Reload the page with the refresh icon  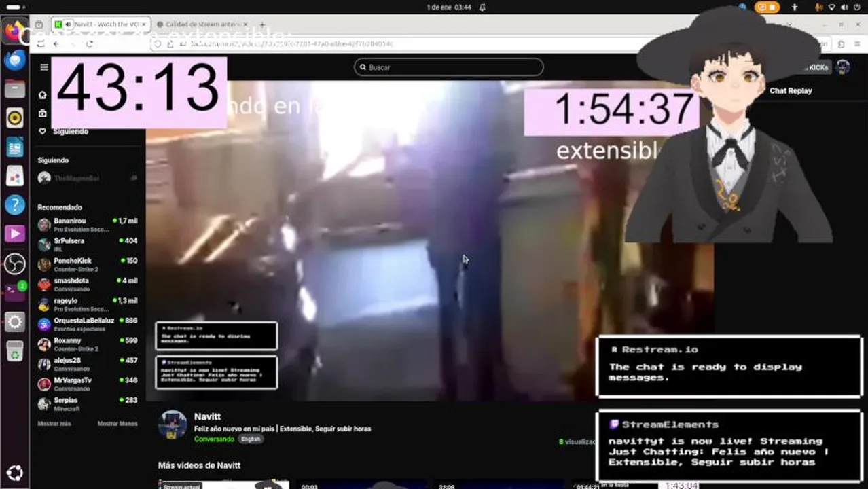[x=89, y=43]
